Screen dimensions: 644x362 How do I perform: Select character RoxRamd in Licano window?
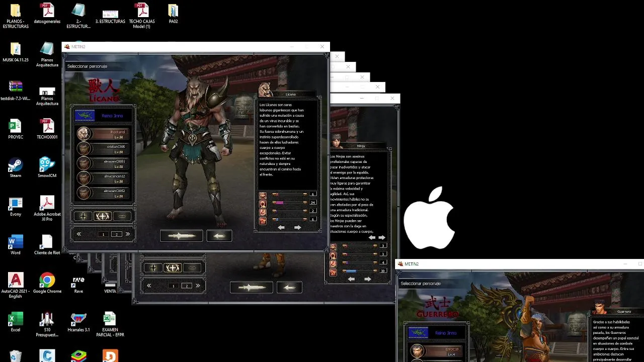pos(103,134)
